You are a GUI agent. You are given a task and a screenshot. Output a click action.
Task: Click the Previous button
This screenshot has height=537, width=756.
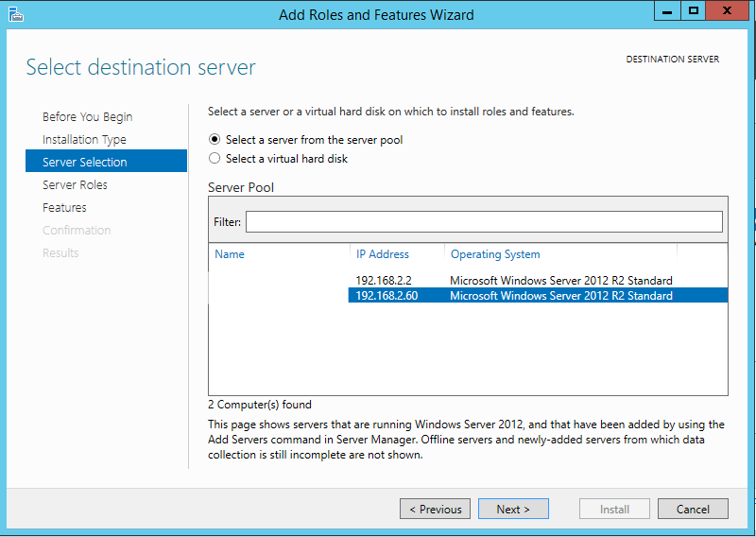click(x=435, y=509)
